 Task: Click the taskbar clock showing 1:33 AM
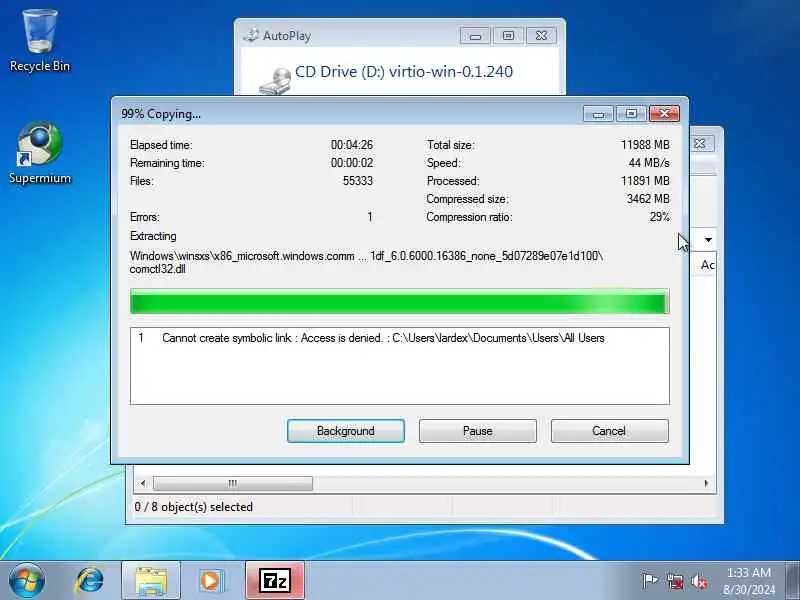[x=748, y=581]
